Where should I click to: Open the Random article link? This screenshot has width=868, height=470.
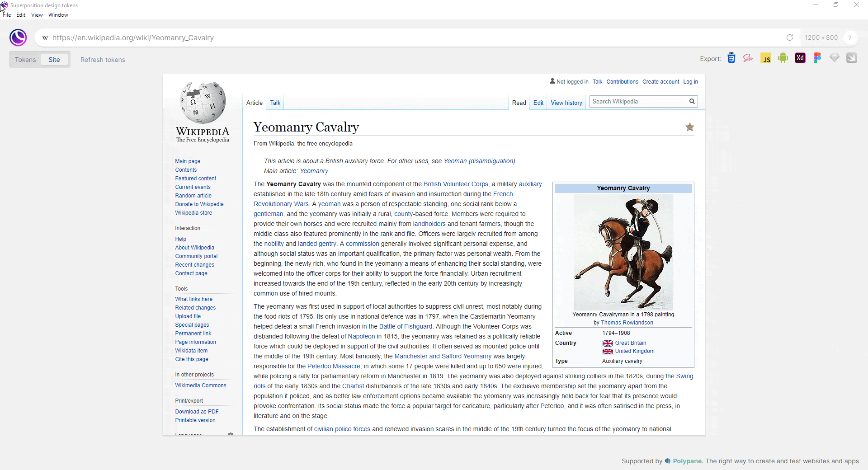(193, 196)
